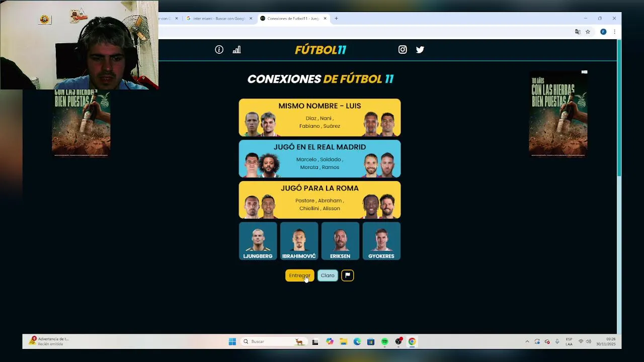Open the OBS icon in the taskbar
644x362 pixels.
(398, 341)
